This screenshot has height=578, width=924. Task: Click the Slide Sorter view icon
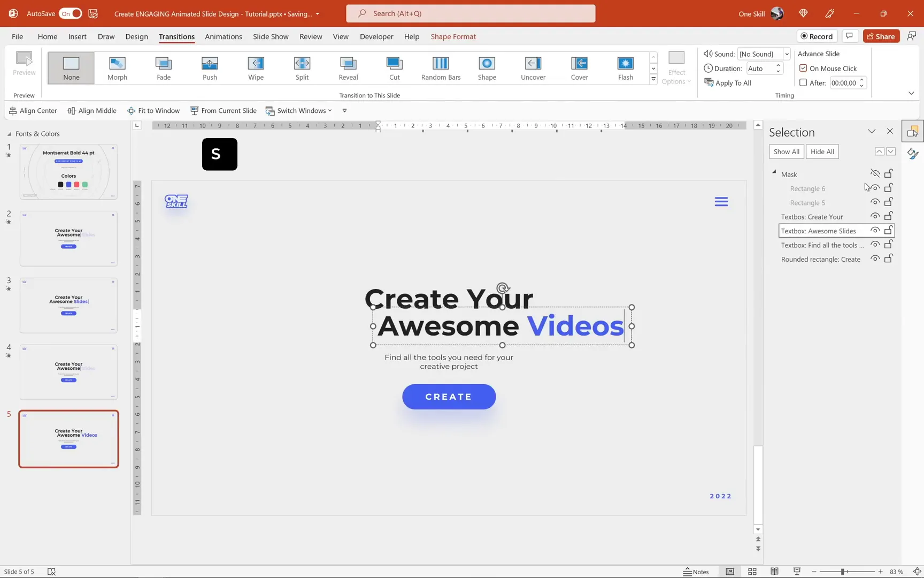click(752, 572)
